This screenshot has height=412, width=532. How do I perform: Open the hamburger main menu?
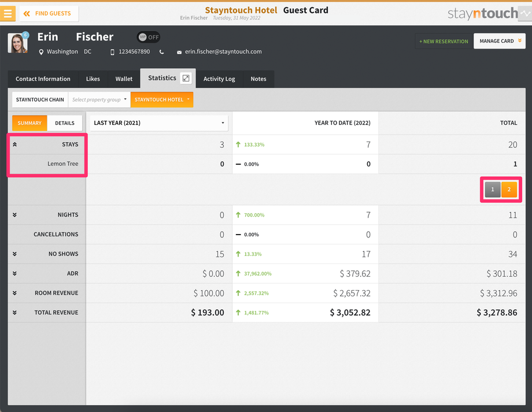(8, 13)
